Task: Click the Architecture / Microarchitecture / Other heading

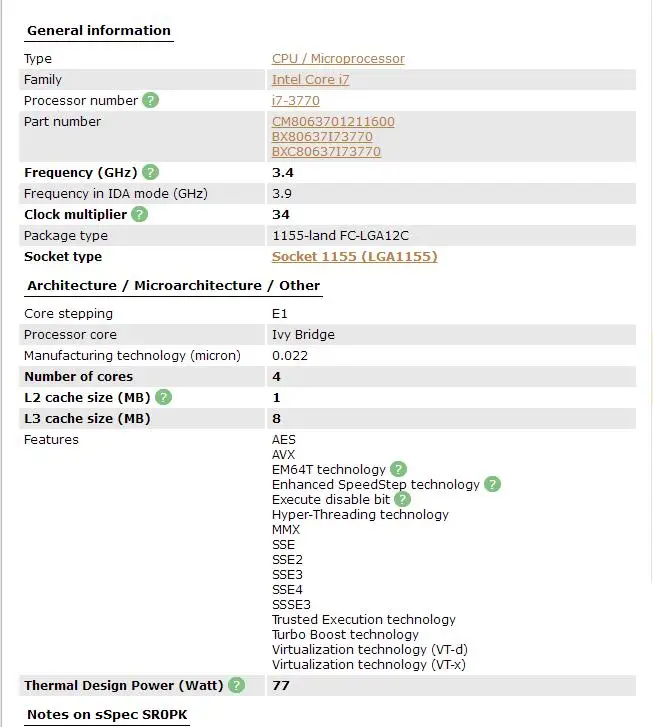Action: coord(173,286)
